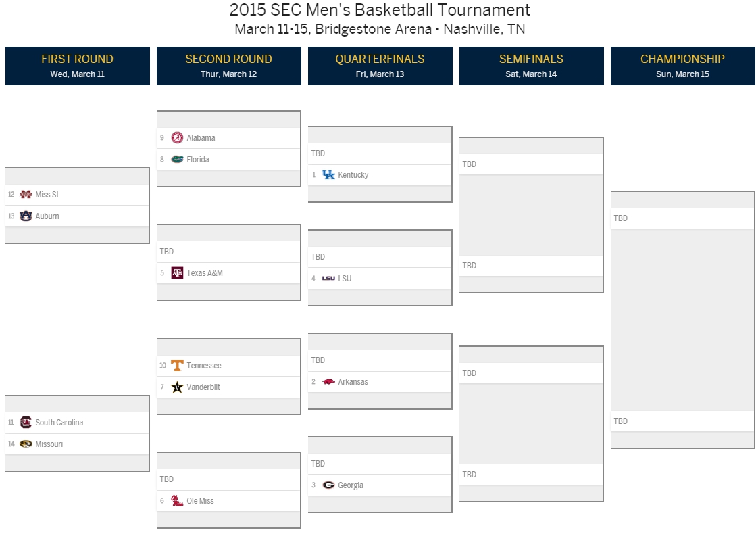This screenshot has width=756, height=549.
Task: Click the Quarterfinals header
Action: 380,66
